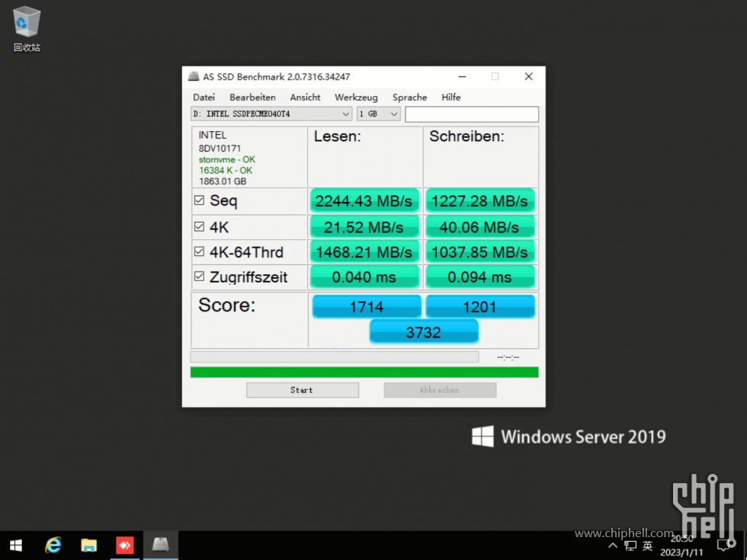Minimize the AS SSD Benchmark window

462,76
